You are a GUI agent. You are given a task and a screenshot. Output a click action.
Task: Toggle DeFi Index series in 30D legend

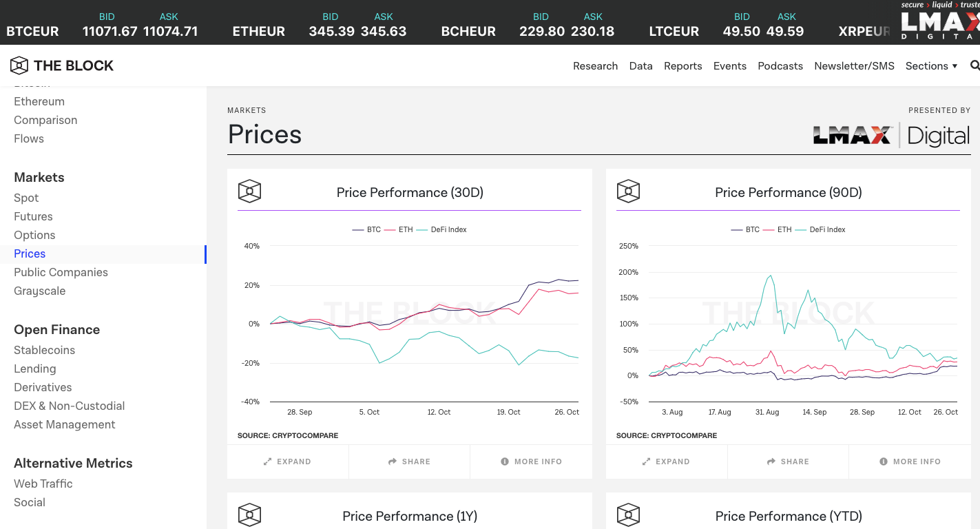click(x=441, y=229)
